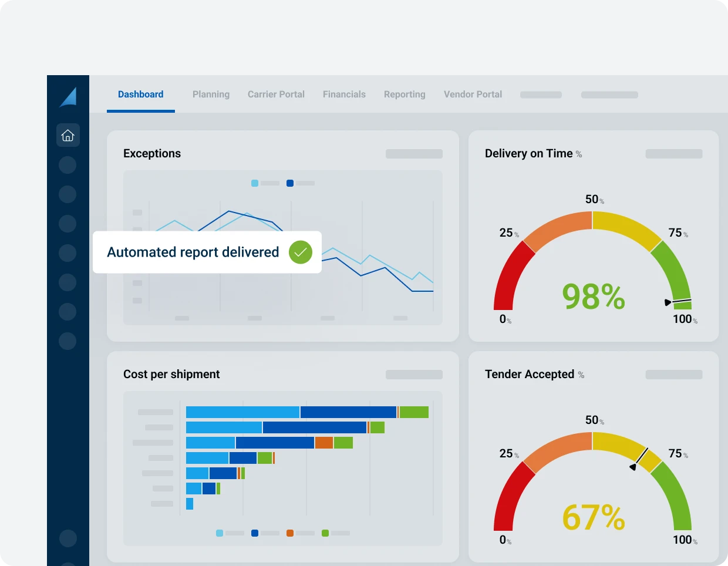
Task: Open the Dashboard tab
Action: [141, 95]
